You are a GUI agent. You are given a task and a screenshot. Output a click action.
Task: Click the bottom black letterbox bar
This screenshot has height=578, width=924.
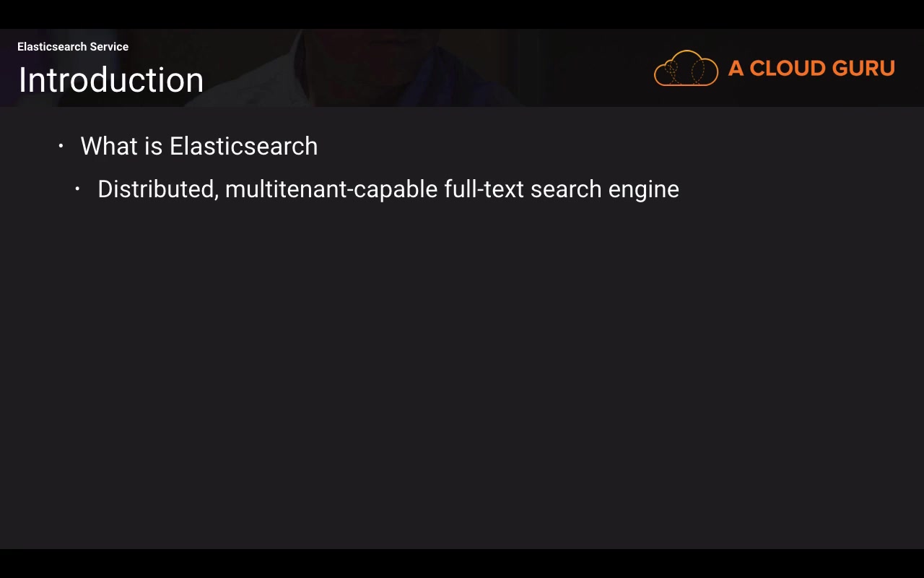tap(462, 564)
